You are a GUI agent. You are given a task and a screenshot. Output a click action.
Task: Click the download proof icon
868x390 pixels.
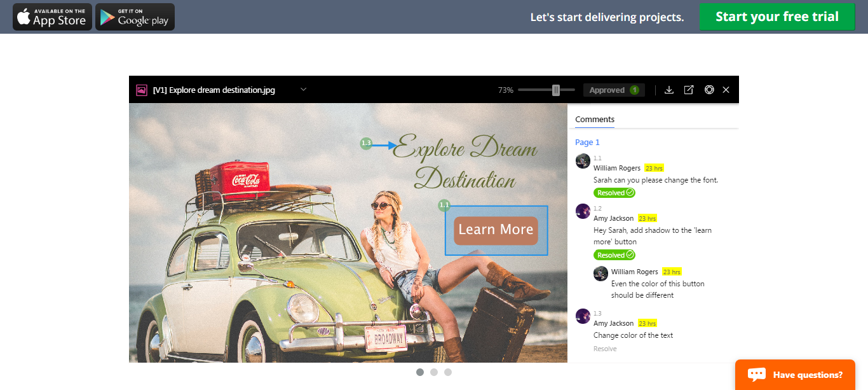tap(668, 90)
